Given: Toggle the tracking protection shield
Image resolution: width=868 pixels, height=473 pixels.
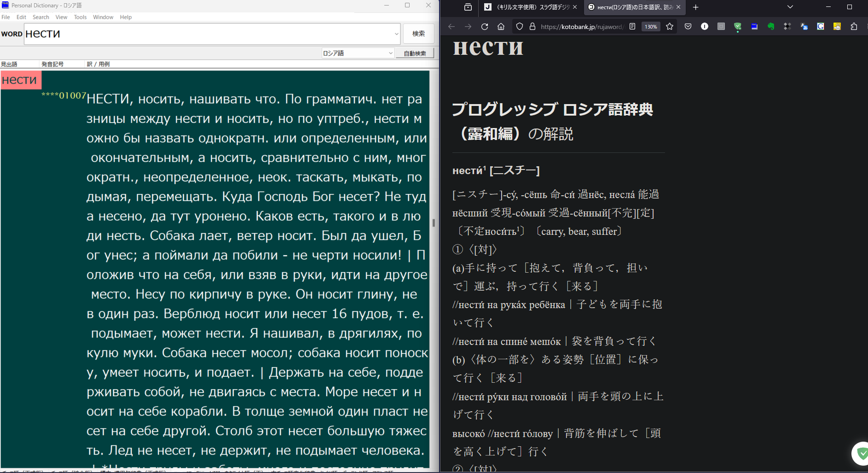Looking at the screenshot, I should (x=519, y=26).
